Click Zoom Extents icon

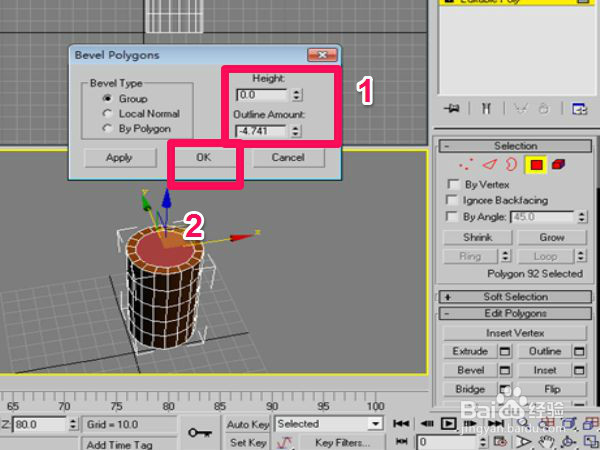point(569,423)
